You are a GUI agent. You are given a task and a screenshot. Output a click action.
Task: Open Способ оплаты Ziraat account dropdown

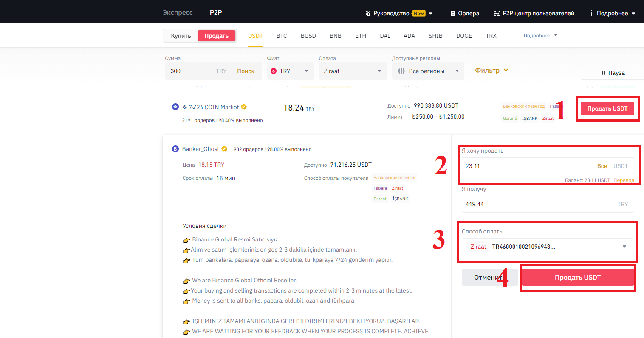[548, 247]
